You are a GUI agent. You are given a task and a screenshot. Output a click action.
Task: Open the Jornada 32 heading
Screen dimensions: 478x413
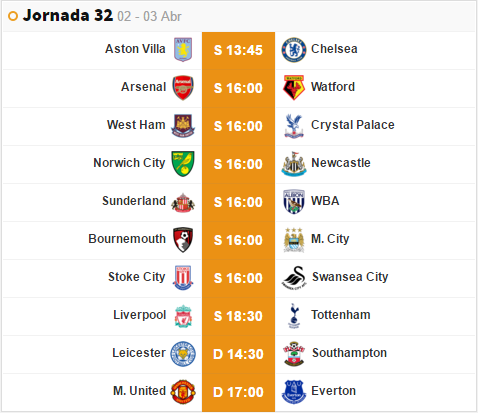pos(68,15)
